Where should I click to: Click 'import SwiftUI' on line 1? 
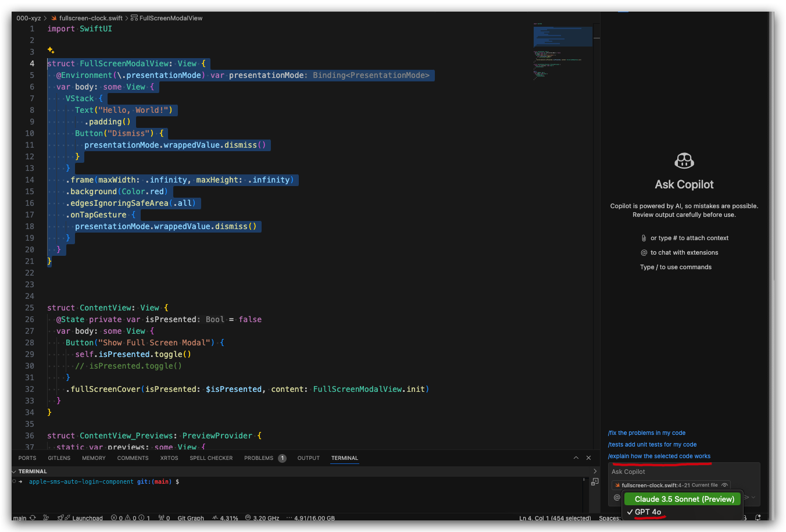click(x=80, y=28)
